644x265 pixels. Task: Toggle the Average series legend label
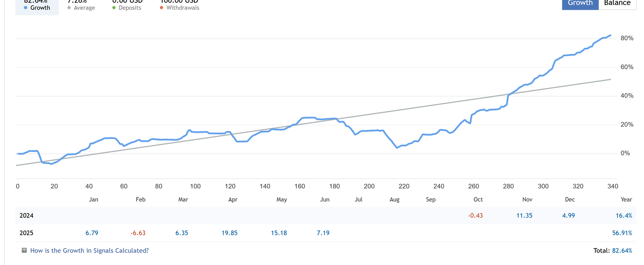[84, 8]
